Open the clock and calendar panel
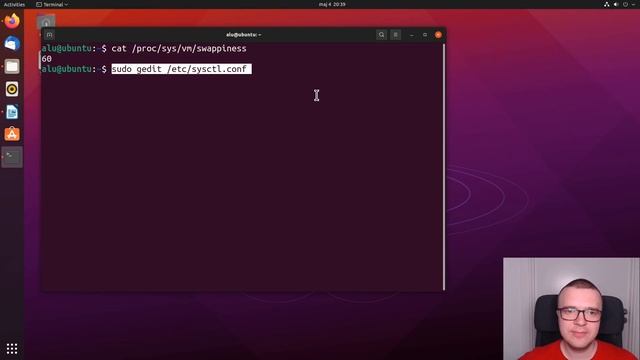 (332, 4)
